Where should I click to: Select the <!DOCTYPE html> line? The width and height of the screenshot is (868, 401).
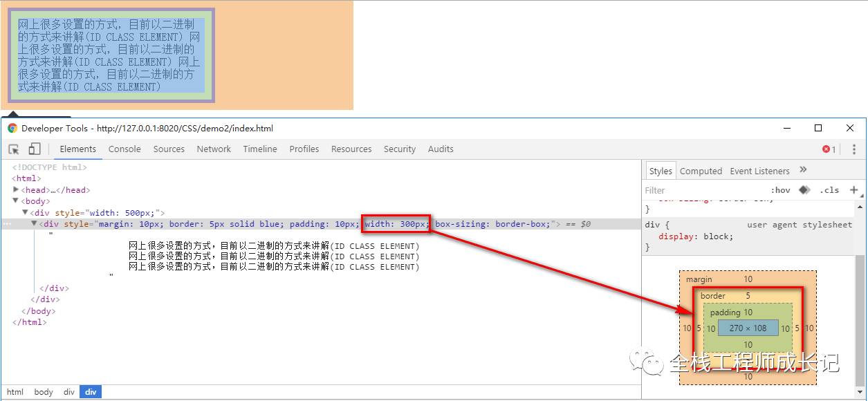coord(49,167)
